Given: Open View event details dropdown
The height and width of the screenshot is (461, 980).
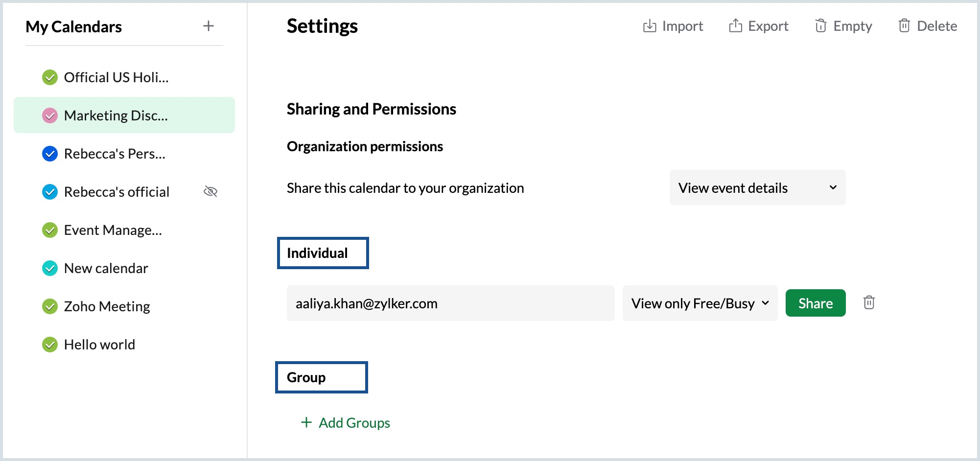Looking at the screenshot, I should click(x=757, y=188).
